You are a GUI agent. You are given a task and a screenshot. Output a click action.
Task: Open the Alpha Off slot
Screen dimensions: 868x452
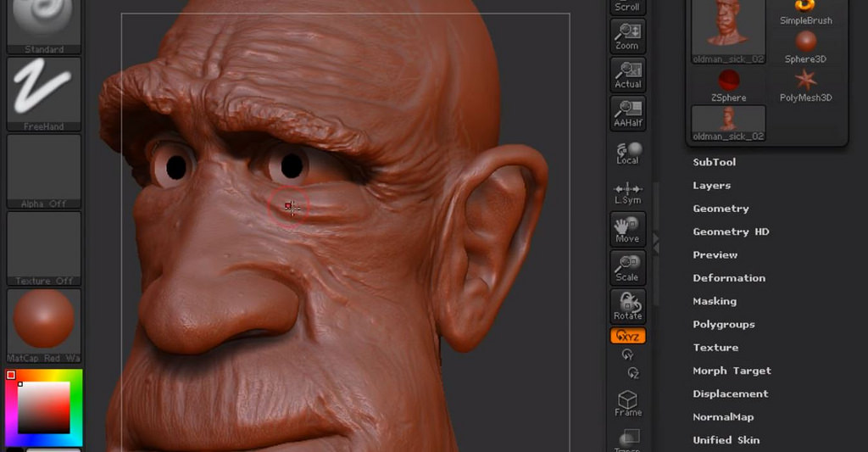click(44, 171)
